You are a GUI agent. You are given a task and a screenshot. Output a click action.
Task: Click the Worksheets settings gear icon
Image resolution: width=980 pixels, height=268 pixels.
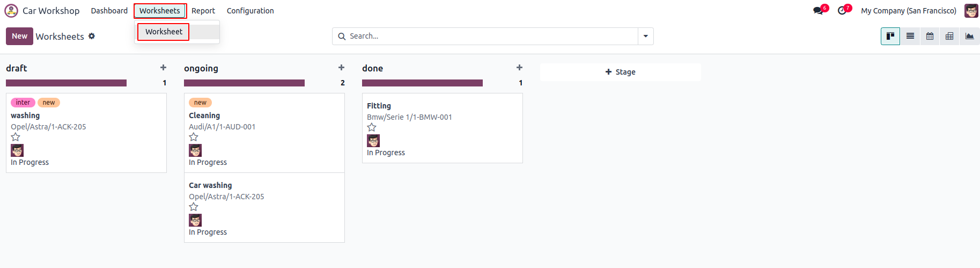tap(92, 36)
